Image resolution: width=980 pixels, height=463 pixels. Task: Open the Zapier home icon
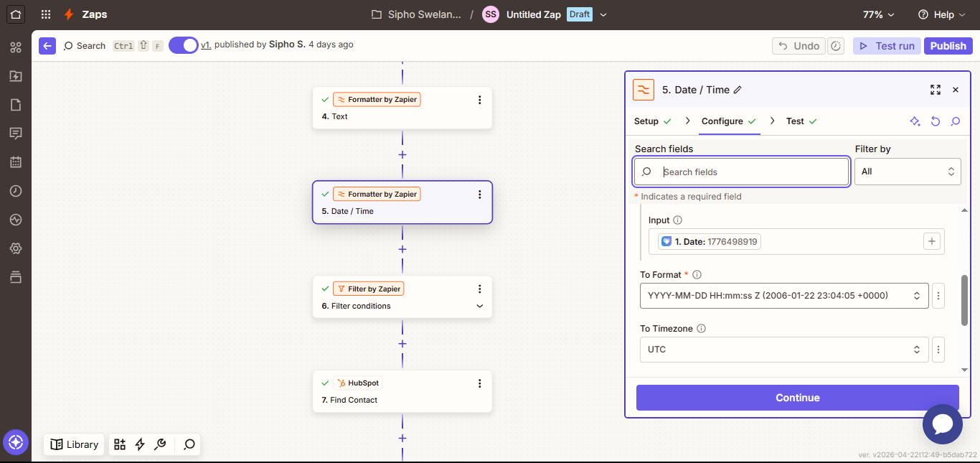pyautogui.click(x=16, y=14)
